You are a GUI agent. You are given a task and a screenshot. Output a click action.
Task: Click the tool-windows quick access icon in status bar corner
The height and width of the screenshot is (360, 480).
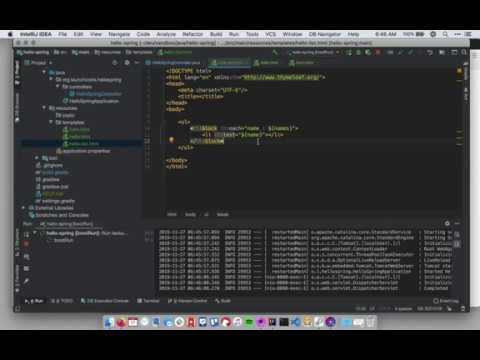(x=17, y=309)
